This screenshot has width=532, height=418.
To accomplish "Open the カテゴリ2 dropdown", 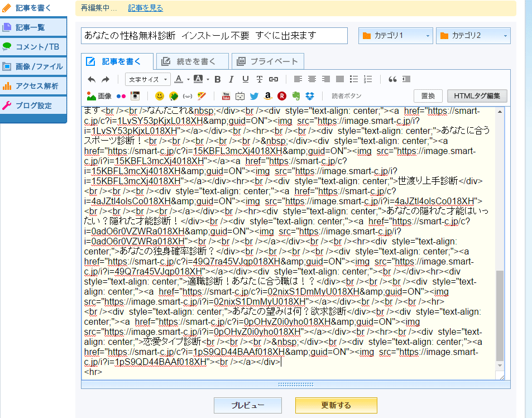I will click(x=473, y=36).
